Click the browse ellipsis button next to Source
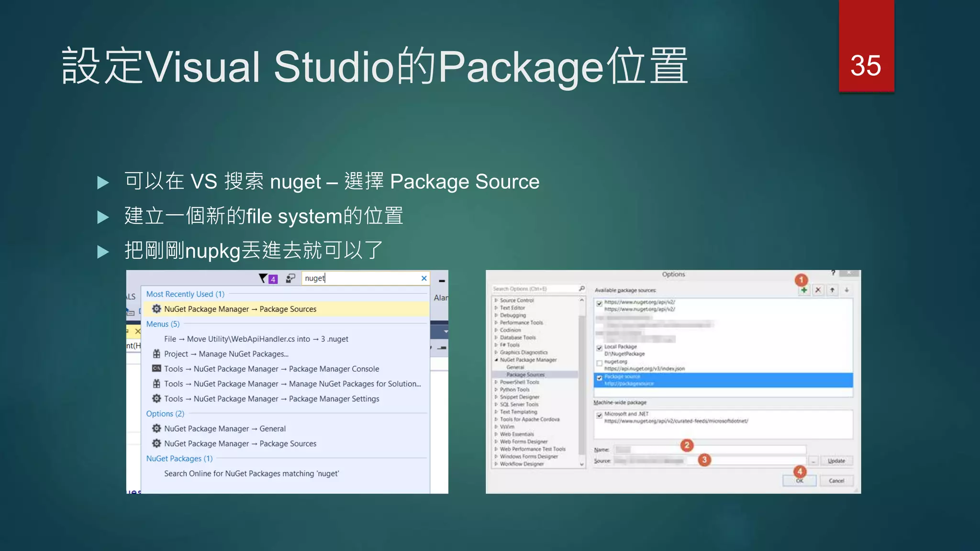This screenshot has height=551, width=980. [813, 461]
